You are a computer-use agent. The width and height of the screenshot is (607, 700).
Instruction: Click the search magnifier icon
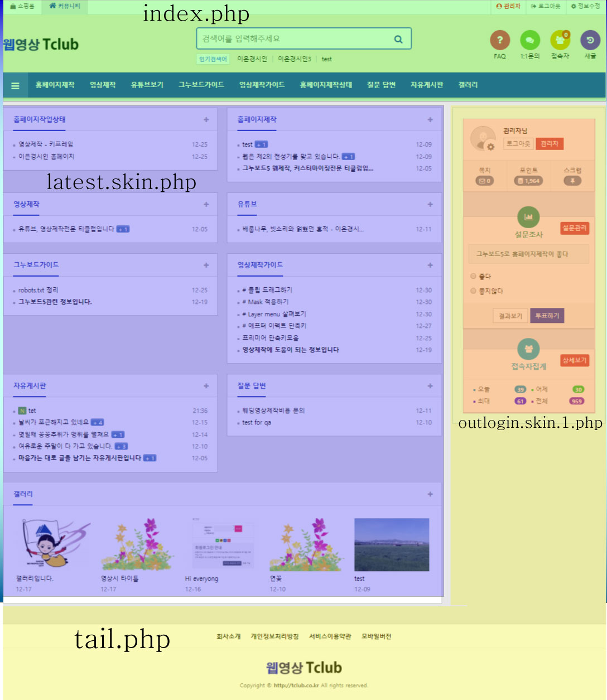pos(398,39)
